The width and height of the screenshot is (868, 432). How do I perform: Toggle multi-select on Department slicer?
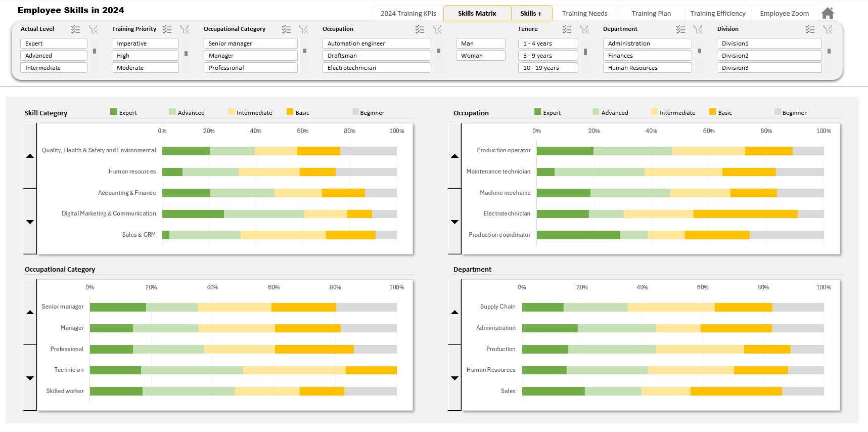tap(681, 29)
